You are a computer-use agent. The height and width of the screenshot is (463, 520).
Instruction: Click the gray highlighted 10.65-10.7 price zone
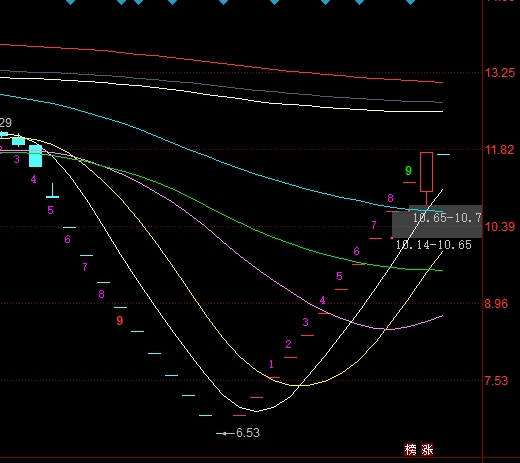tap(437, 221)
